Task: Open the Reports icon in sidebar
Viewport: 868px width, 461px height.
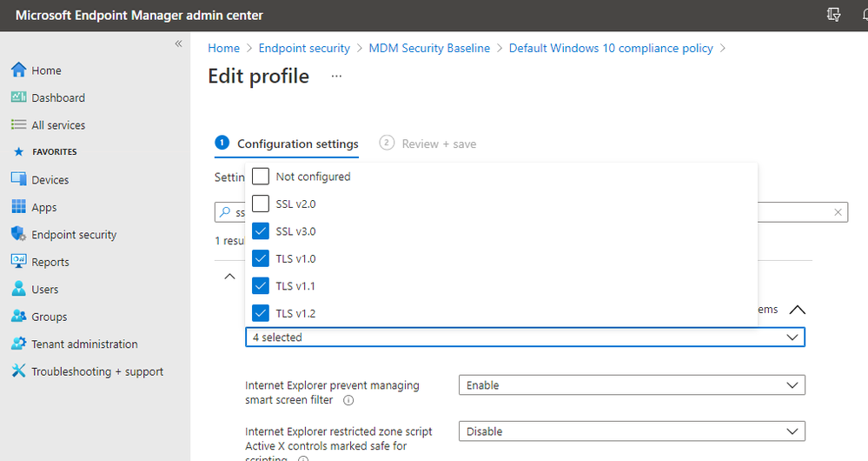Action: click(x=18, y=262)
